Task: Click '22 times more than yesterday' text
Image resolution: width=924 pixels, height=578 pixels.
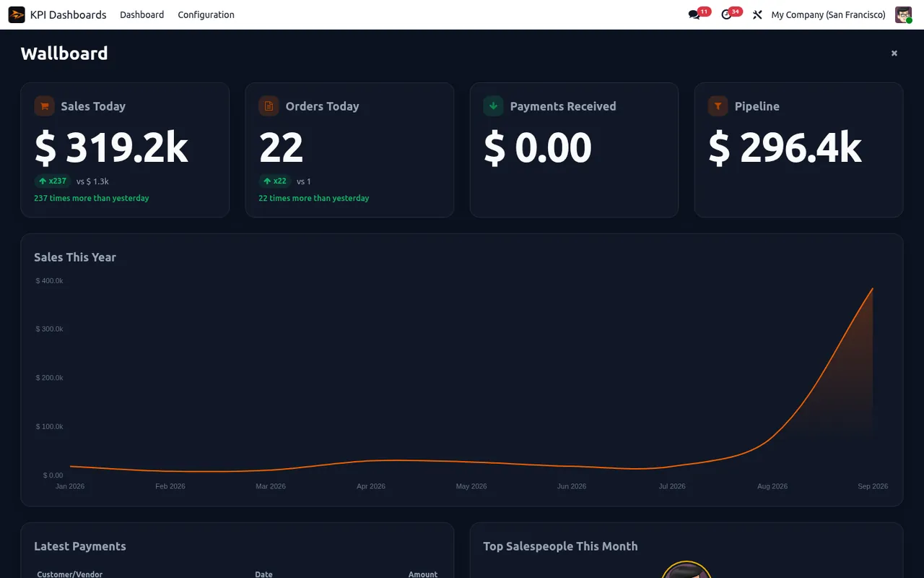Action: click(x=314, y=198)
